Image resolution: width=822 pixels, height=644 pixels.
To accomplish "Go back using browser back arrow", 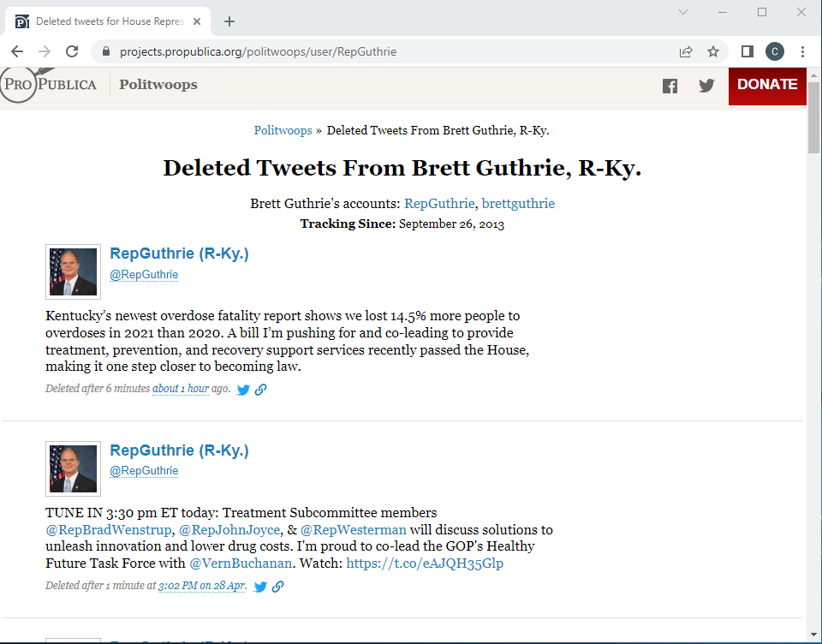I will point(17,51).
